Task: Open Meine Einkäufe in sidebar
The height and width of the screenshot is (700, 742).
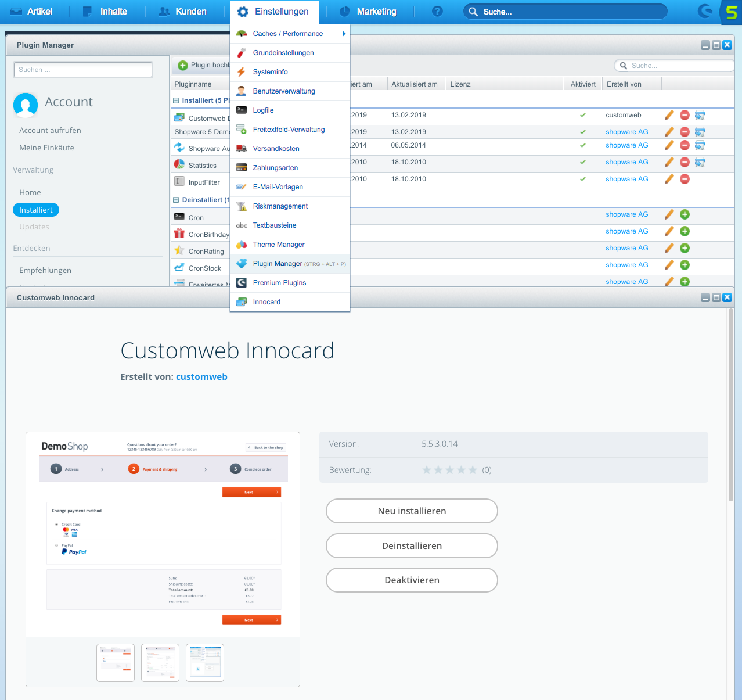Action: pyautogui.click(x=46, y=148)
